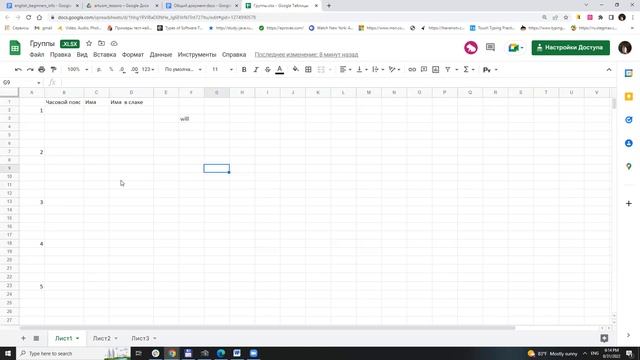Open input tools dropdown
Viewport: 640px width, 360px height.
click(490, 70)
